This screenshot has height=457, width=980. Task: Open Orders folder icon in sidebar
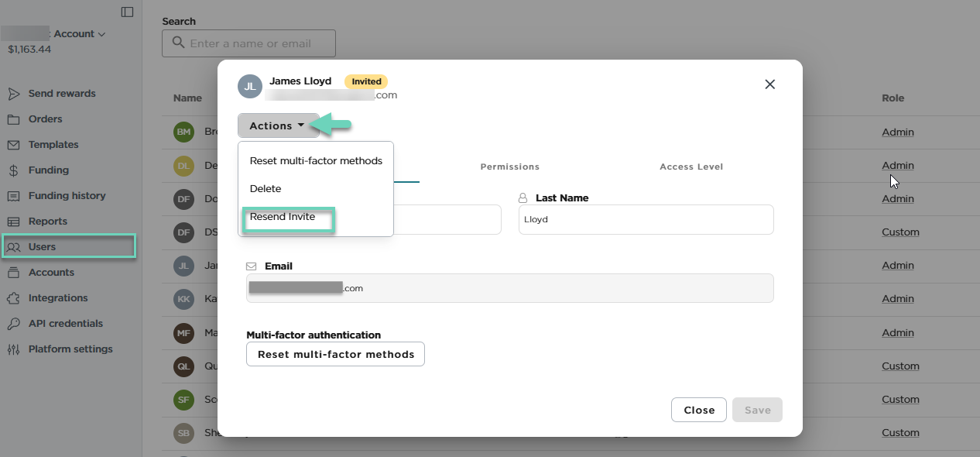[x=14, y=119]
